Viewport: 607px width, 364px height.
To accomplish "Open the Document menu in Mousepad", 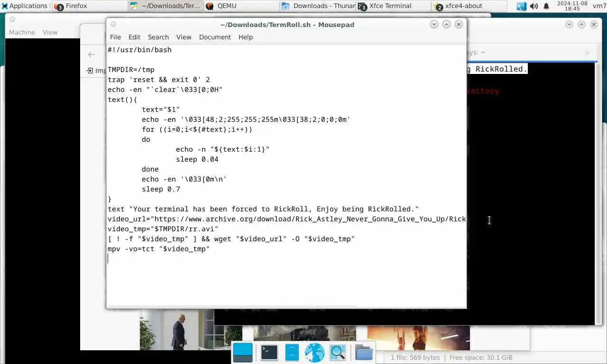I will point(215,37).
